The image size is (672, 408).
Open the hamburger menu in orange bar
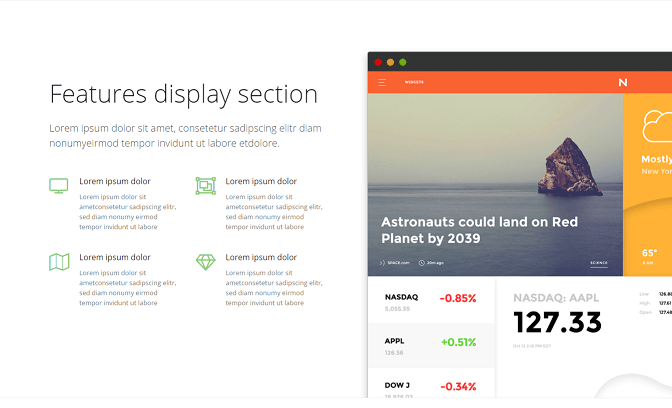click(x=382, y=82)
